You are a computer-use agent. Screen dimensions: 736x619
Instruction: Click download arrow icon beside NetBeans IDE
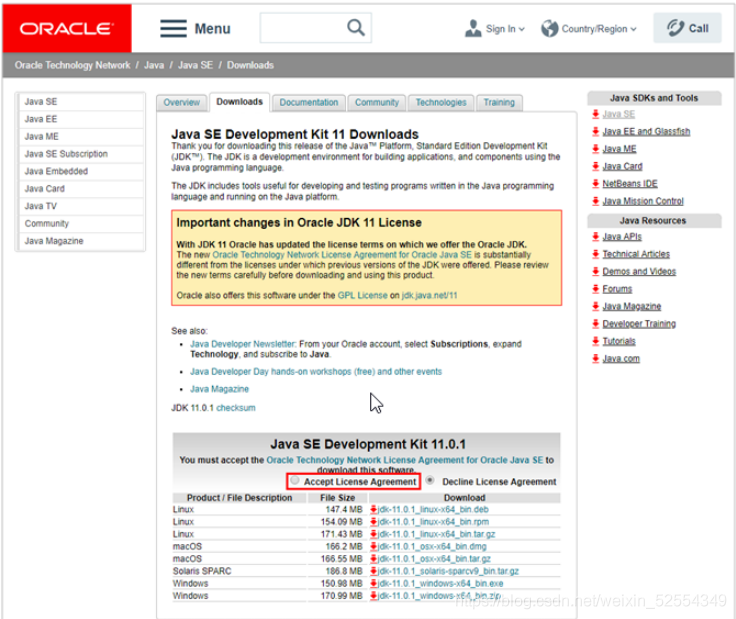pyautogui.click(x=596, y=183)
